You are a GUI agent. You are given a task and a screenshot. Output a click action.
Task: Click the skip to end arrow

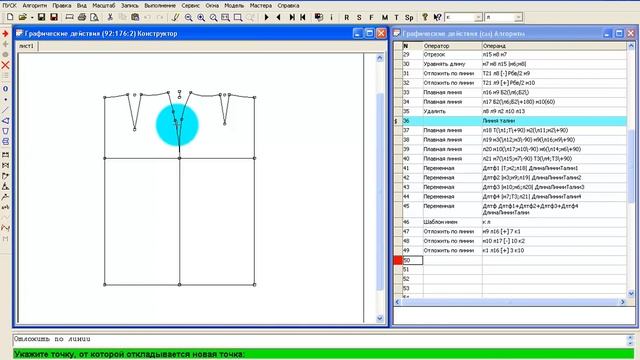[x=292, y=17]
